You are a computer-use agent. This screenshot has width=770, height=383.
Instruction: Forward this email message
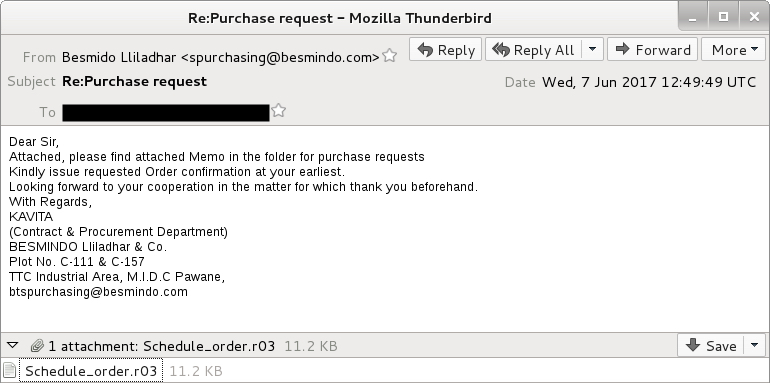652,50
